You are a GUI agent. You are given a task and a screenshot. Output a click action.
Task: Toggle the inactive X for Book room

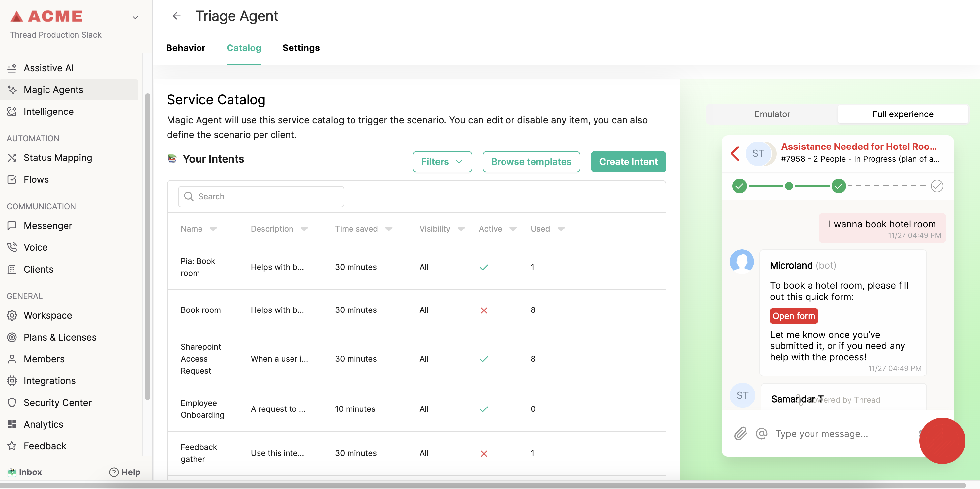pos(483,310)
